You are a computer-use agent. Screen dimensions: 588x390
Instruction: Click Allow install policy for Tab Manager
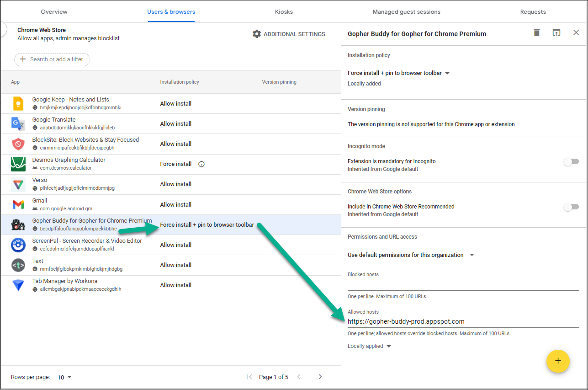point(176,285)
